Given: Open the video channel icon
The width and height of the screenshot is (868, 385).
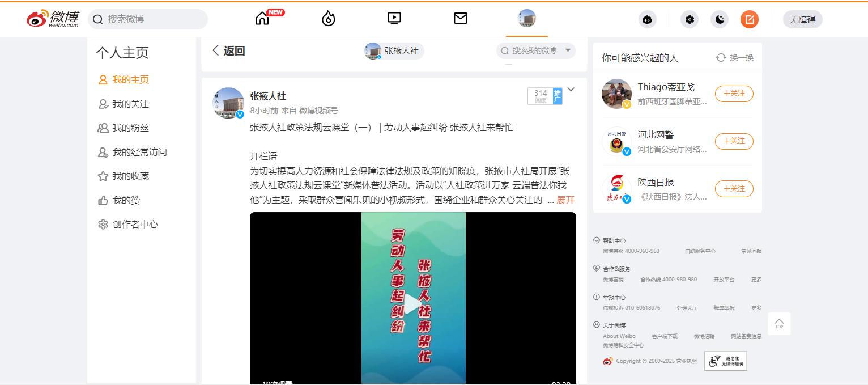Looking at the screenshot, I should [394, 19].
